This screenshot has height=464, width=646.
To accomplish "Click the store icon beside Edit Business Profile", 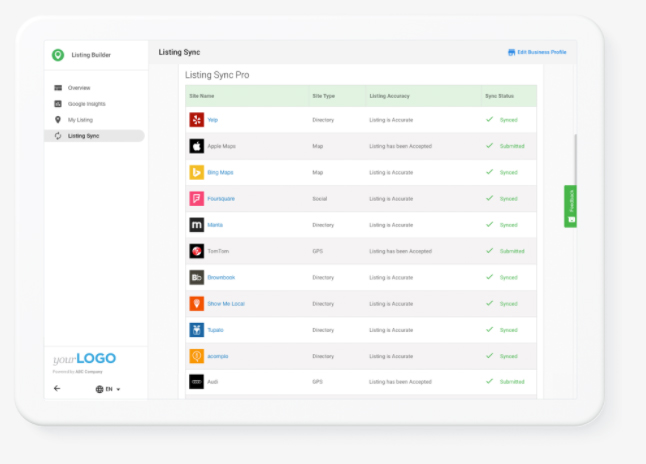I will (x=512, y=52).
